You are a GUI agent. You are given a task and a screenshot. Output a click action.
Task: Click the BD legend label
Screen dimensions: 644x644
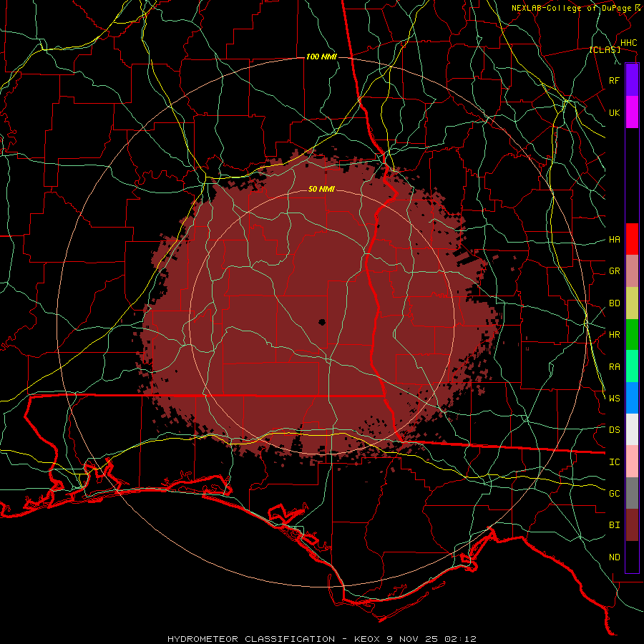coord(615,303)
